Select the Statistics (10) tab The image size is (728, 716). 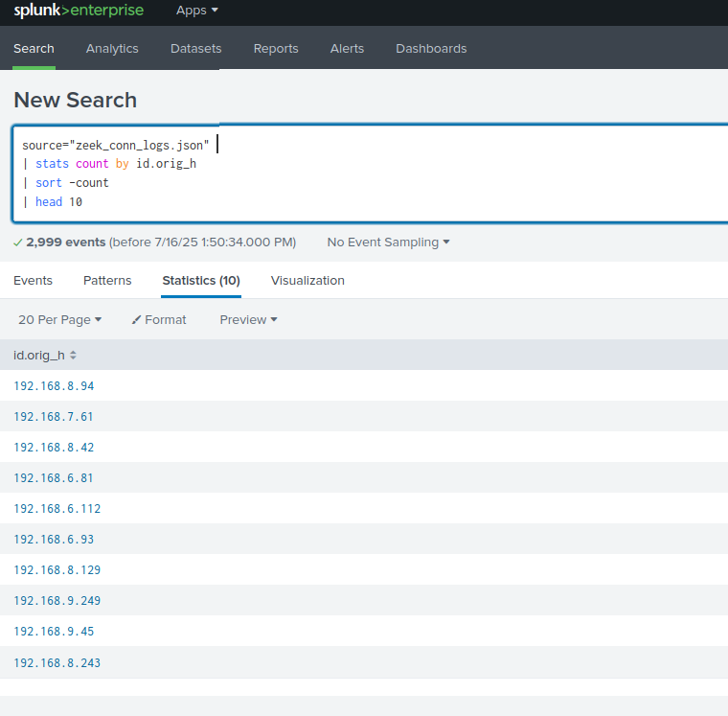[201, 281]
